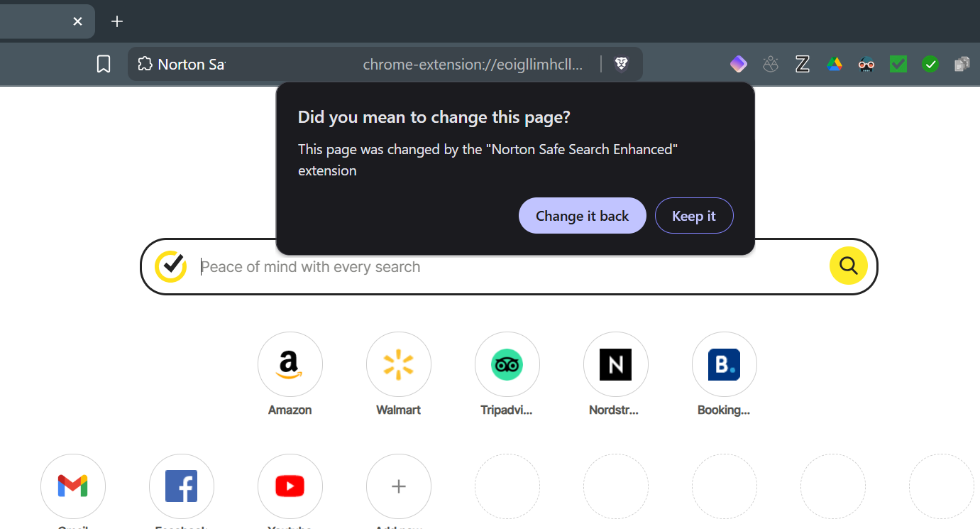Click the green square checkmark extension
The width and height of the screenshot is (980, 529).
coord(898,65)
